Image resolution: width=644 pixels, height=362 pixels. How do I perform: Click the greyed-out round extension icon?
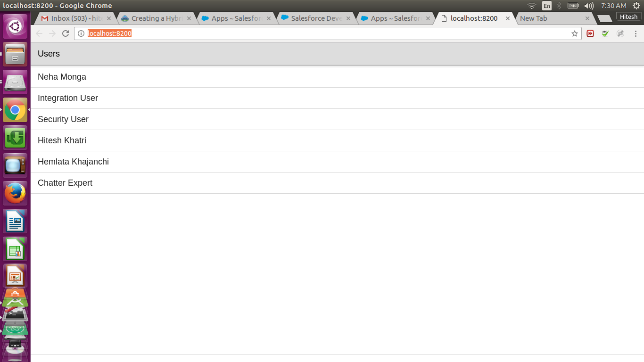click(620, 33)
